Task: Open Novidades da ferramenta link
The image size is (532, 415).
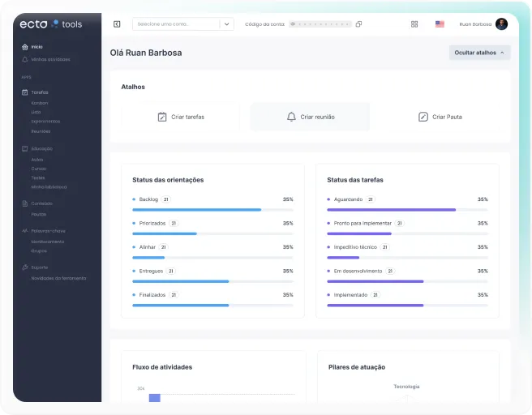Action: tap(58, 278)
